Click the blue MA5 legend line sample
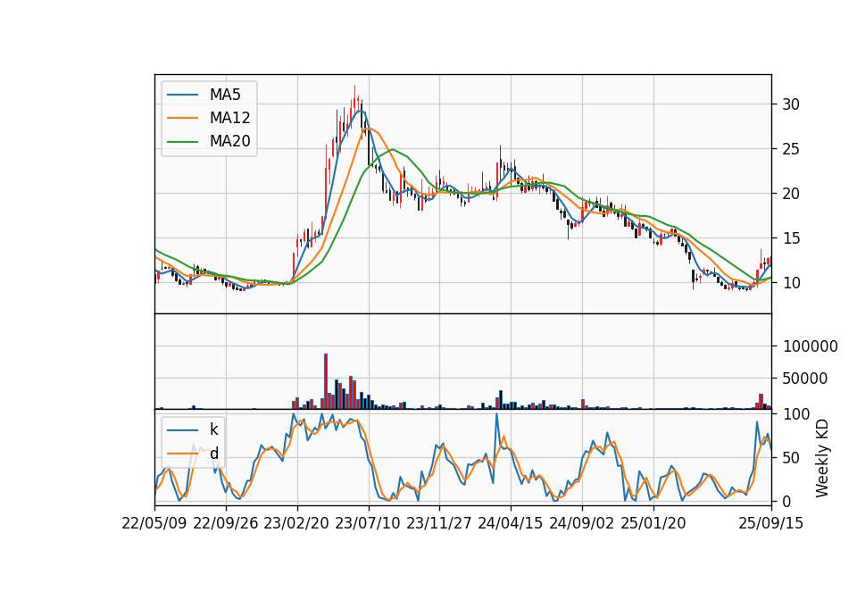857x616 pixels. (x=182, y=95)
